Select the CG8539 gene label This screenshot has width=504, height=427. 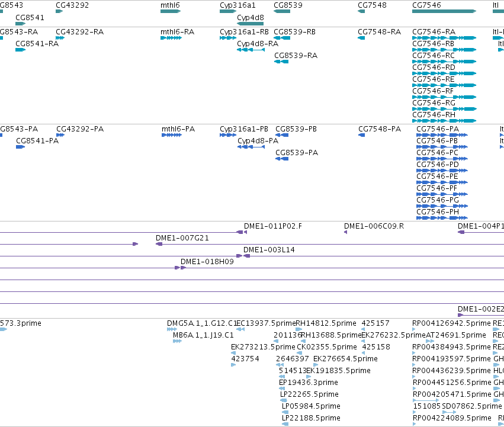pos(288,5)
